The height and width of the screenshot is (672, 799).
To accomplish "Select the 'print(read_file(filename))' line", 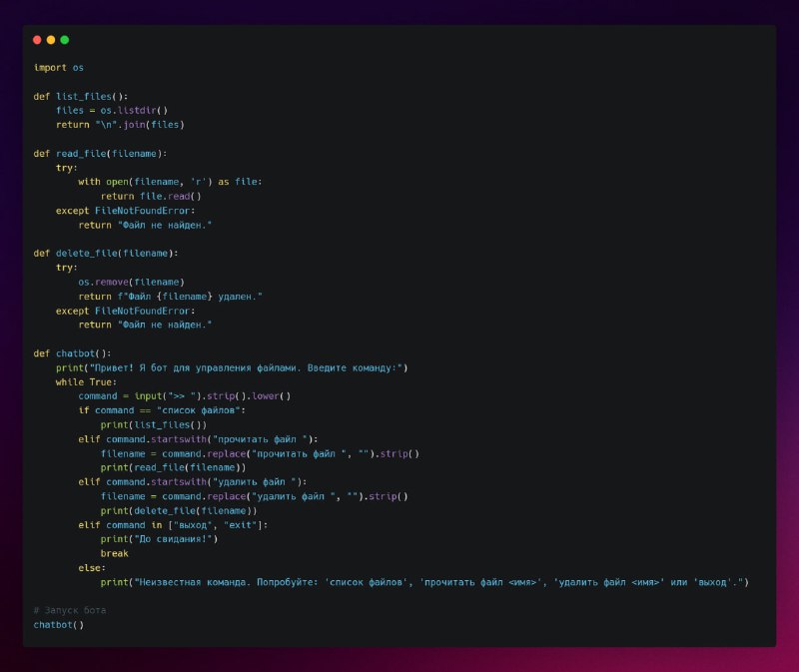I will pos(173,467).
